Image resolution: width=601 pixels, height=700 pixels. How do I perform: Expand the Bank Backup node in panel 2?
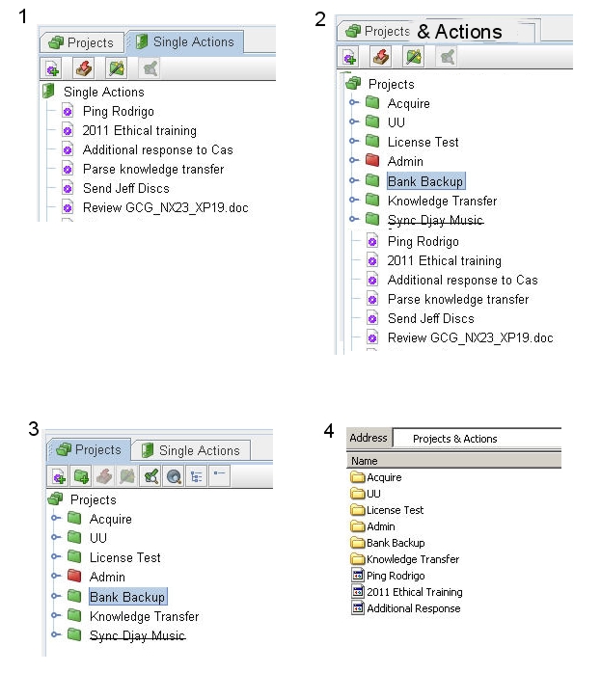[354, 181]
